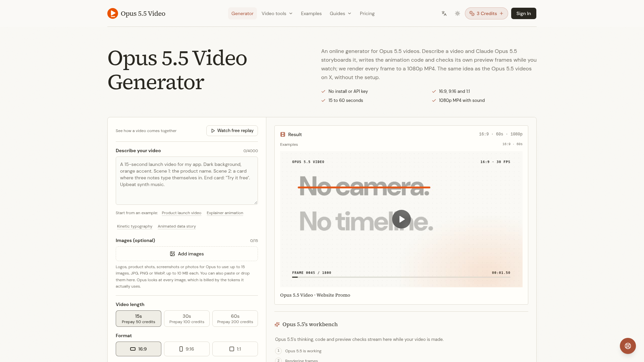Click the film icon beside Result
Screen dimensions: 644x362
click(x=283, y=134)
